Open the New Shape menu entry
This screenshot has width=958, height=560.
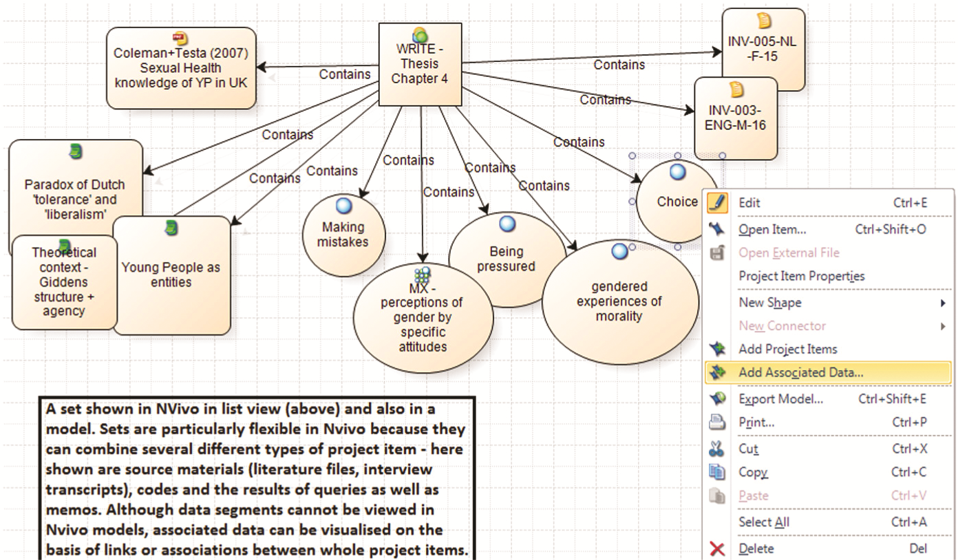829,303
